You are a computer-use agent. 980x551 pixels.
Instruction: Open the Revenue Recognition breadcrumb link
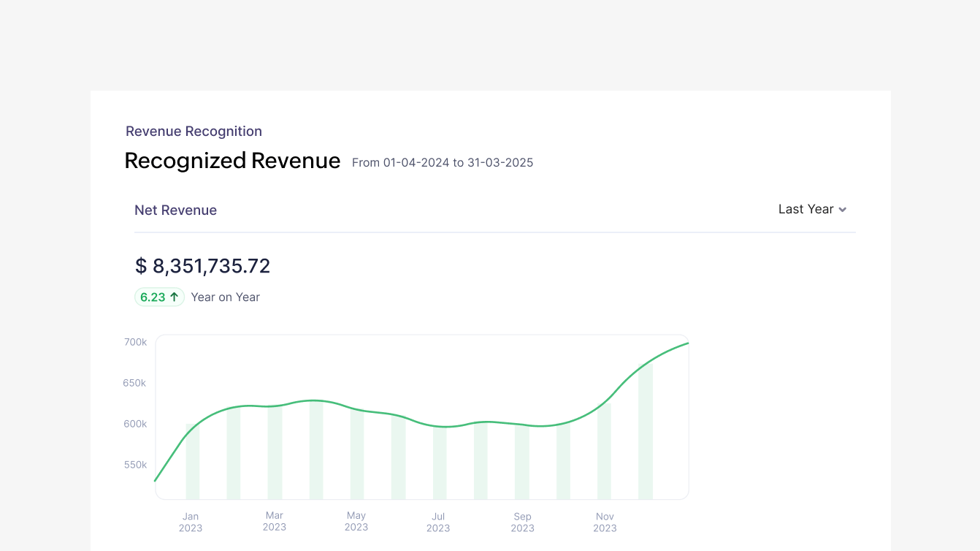194,131
